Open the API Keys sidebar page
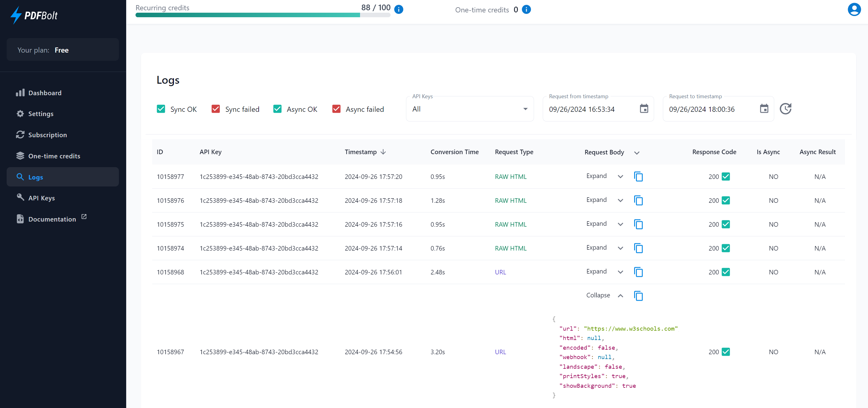Viewport: 868px width, 408px height. (63, 198)
